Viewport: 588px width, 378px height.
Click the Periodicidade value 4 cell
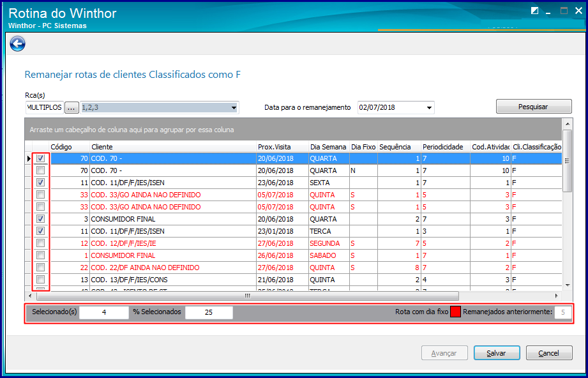click(x=446, y=280)
